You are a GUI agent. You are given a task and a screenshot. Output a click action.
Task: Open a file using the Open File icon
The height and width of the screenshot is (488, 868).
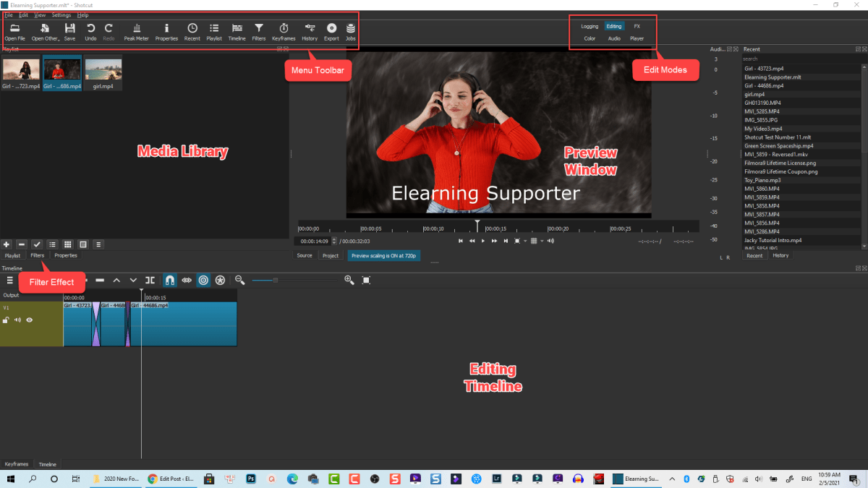14,30
